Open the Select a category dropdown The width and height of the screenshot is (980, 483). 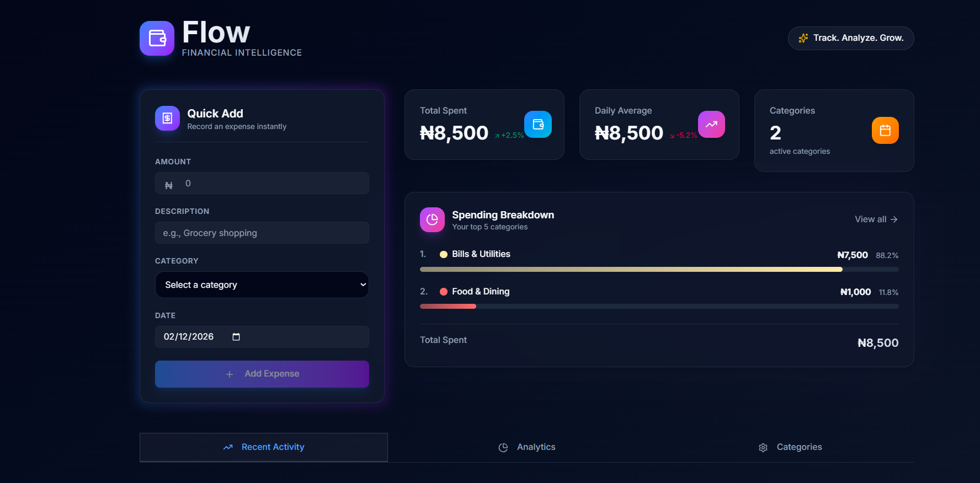pos(262,285)
